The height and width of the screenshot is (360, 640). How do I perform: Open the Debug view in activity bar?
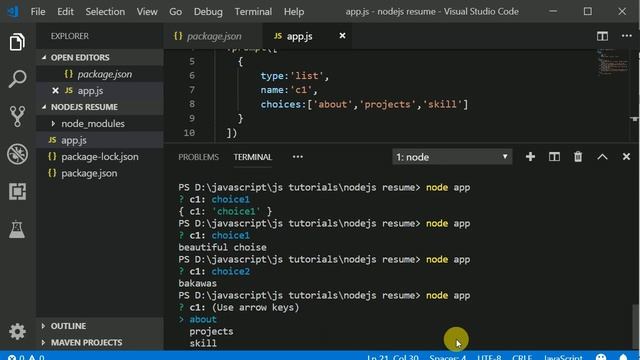(x=17, y=154)
